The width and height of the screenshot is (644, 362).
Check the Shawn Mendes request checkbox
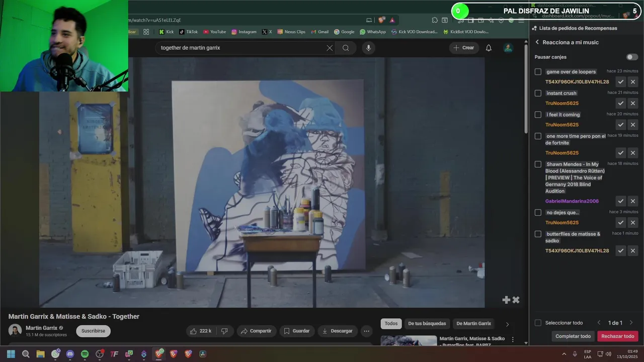538,164
